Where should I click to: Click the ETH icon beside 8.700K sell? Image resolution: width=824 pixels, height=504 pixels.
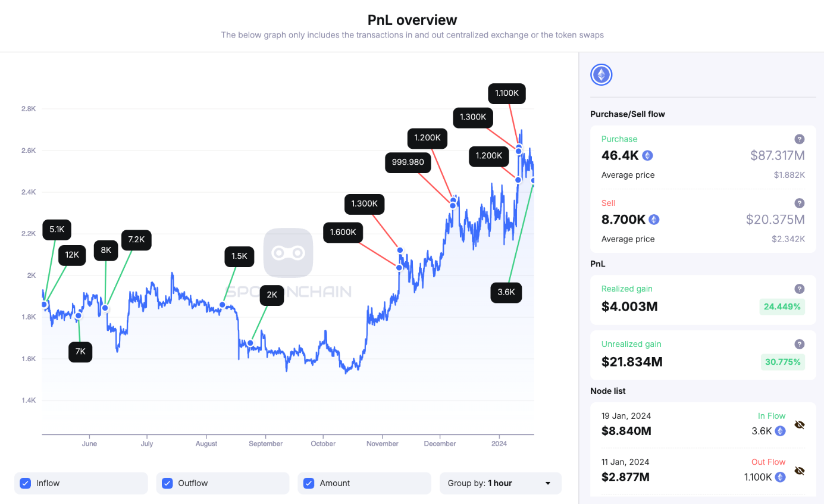(x=654, y=220)
